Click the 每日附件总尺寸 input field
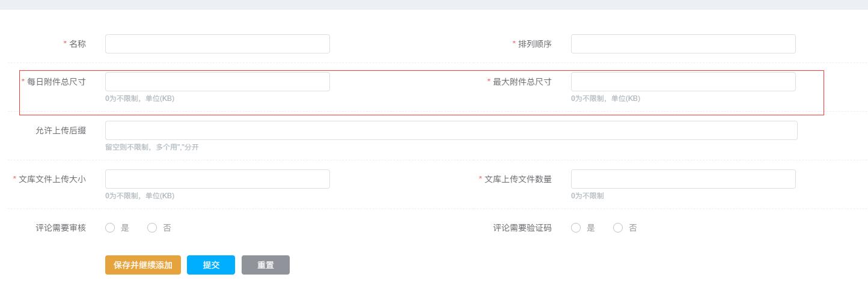This screenshot has width=868, height=307. click(x=217, y=82)
